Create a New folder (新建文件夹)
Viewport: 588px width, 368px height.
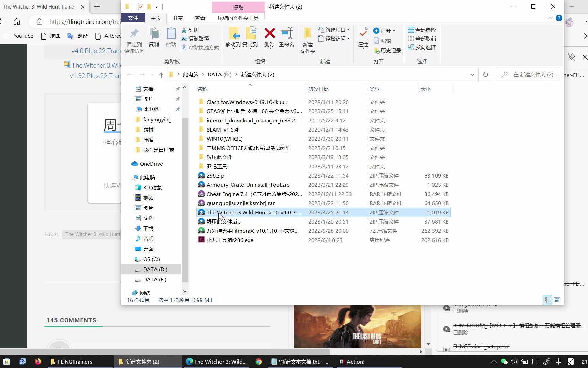[x=308, y=41]
